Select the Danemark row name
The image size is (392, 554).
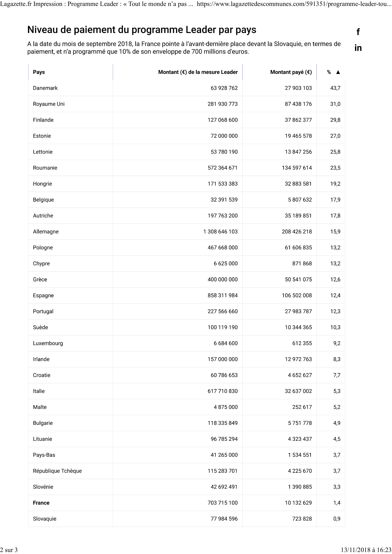click(45, 88)
